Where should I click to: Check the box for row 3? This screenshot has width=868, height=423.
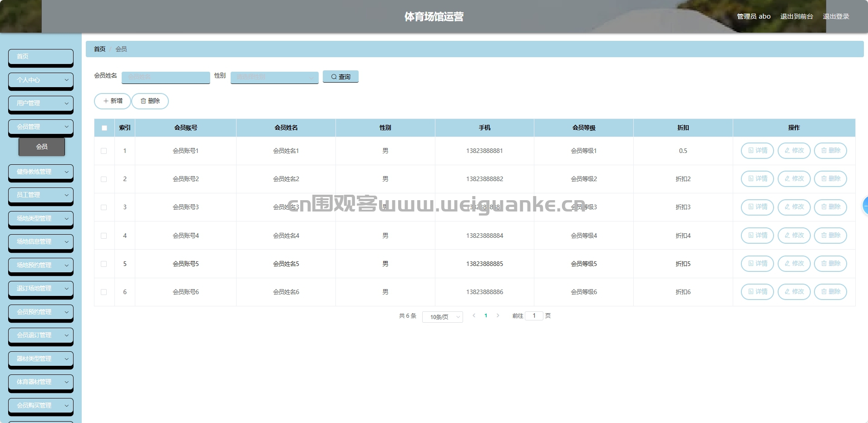click(104, 207)
